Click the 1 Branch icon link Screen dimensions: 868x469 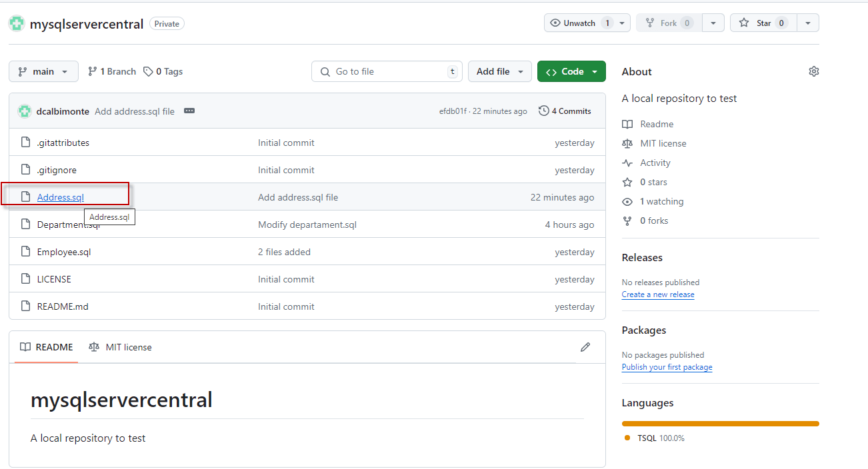click(93, 71)
